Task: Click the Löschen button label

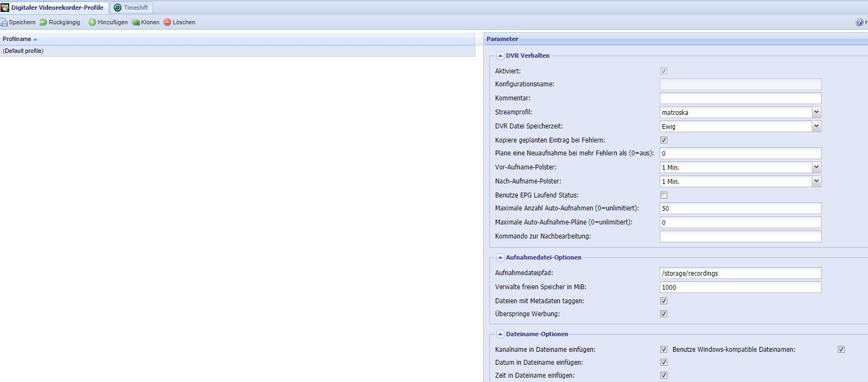Action: 184,22
